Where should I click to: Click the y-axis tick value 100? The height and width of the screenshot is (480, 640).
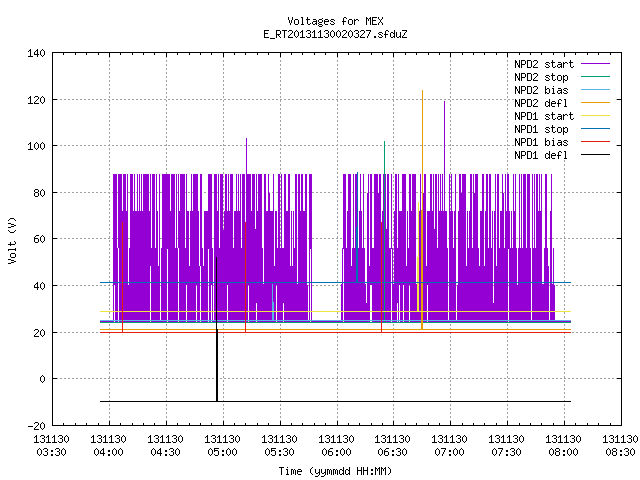(x=36, y=146)
